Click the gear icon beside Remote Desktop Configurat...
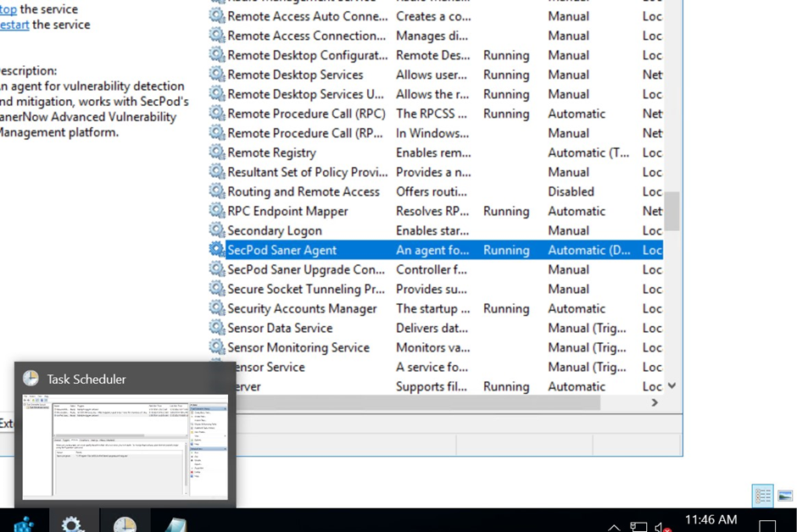This screenshot has width=797, height=532. pyautogui.click(x=217, y=55)
